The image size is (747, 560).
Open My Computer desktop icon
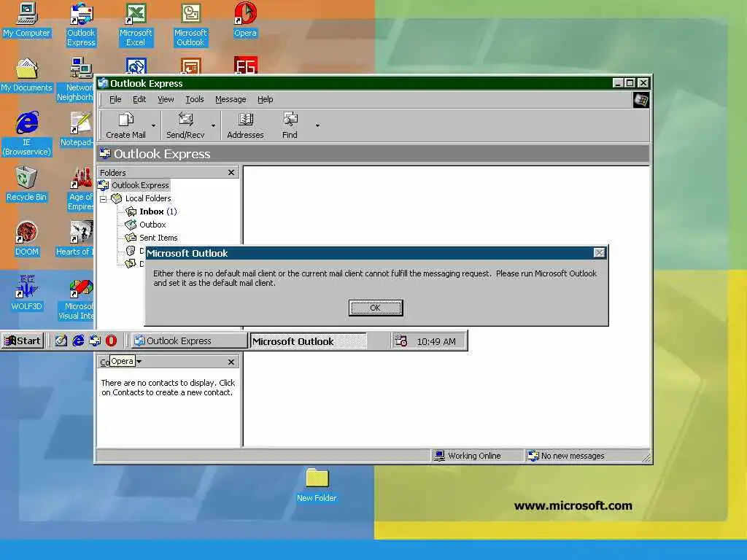click(27, 20)
